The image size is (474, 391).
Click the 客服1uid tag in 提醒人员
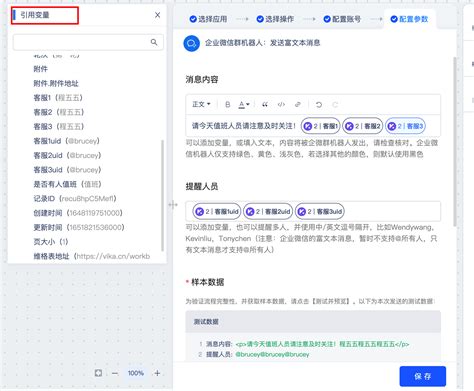coord(217,211)
